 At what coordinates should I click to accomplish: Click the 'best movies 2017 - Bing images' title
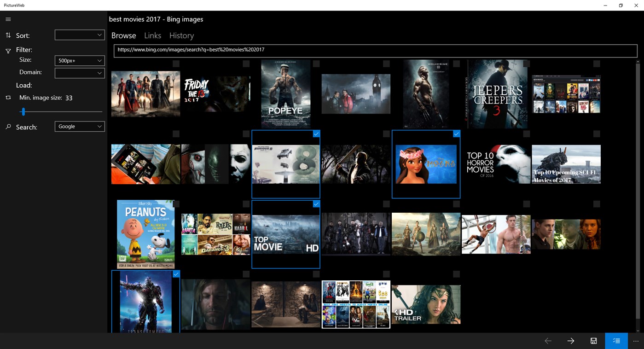pyautogui.click(x=156, y=19)
